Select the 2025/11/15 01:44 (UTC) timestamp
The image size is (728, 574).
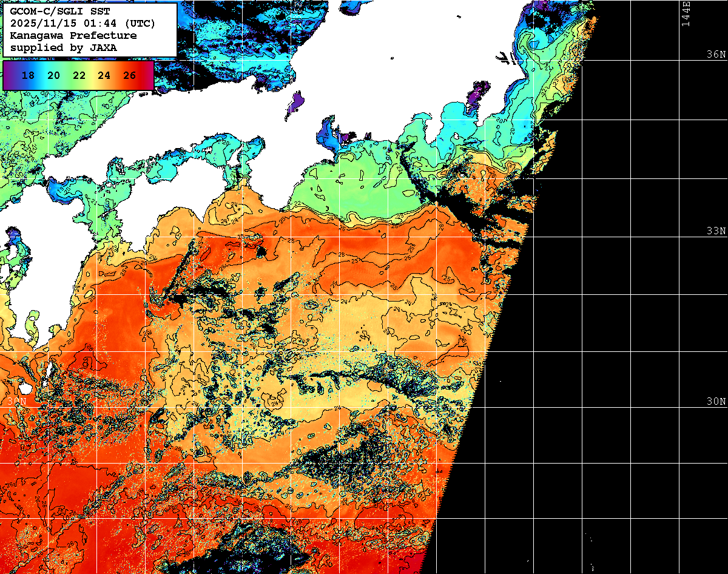(83, 24)
